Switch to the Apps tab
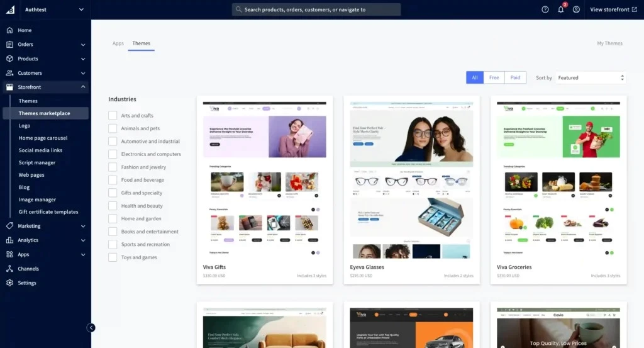This screenshot has width=644, height=348. coord(118,43)
